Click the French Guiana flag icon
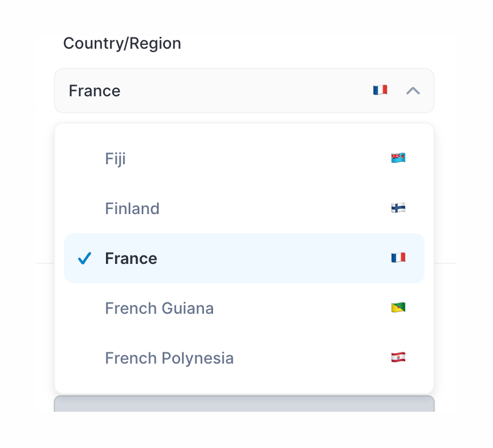 pos(398,307)
